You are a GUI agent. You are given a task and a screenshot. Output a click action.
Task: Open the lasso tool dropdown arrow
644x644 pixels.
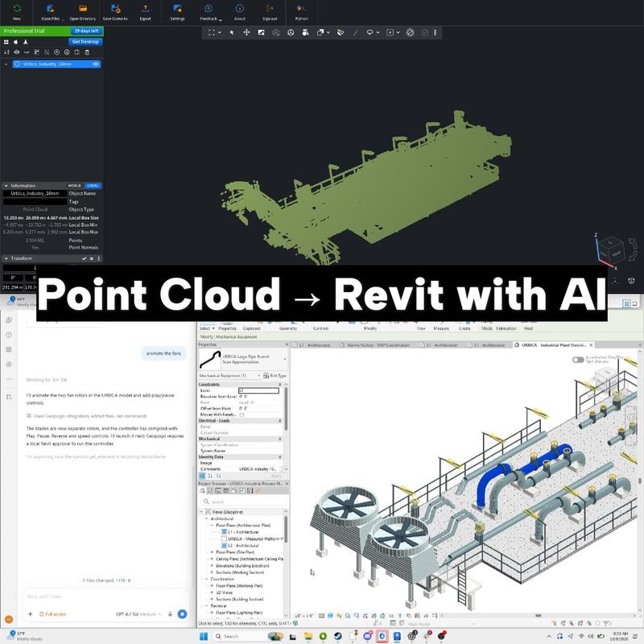click(x=378, y=32)
